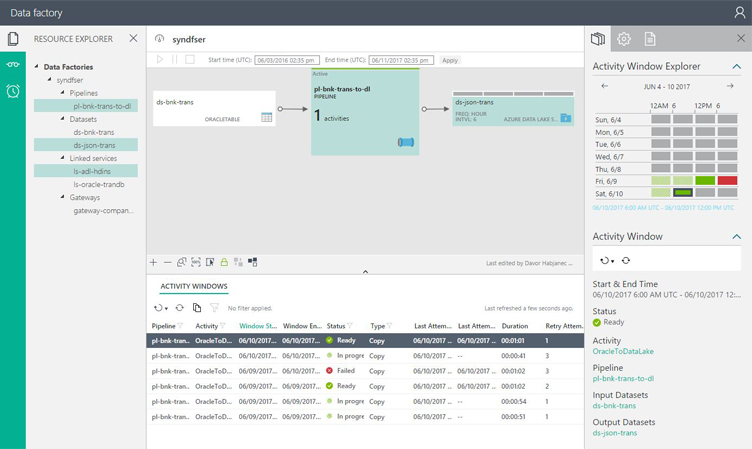Collapse the diagram pane chevron

pos(365,272)
